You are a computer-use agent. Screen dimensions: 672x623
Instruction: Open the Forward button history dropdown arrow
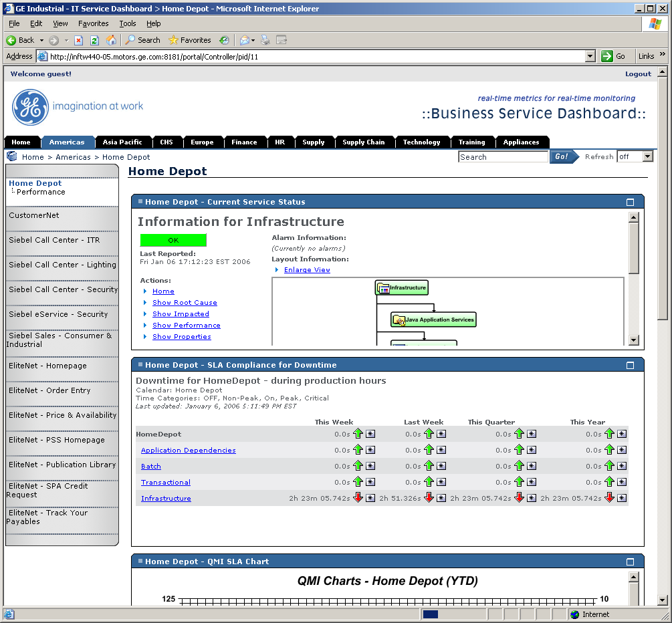tap(66, 40)
